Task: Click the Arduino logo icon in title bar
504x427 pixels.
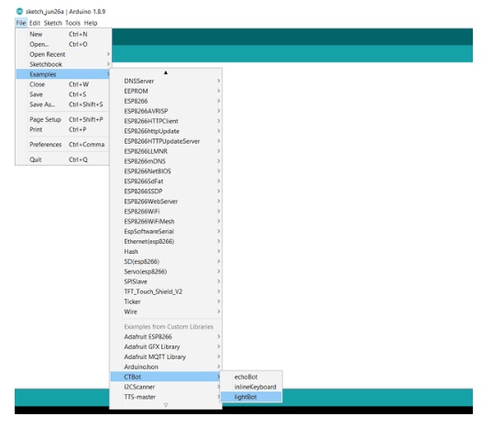Action: pyautogui.click(x=19, y=12)
